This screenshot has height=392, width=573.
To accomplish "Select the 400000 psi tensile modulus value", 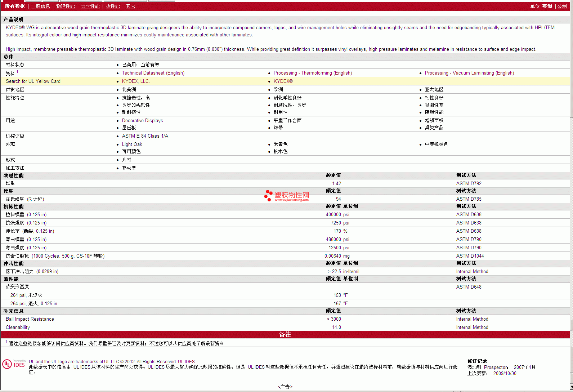I will pos(337,214).
